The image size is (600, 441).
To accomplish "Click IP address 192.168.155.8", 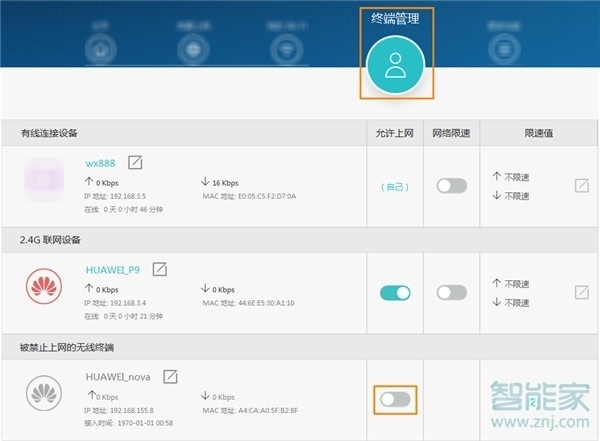I will [x=132, y=410].
